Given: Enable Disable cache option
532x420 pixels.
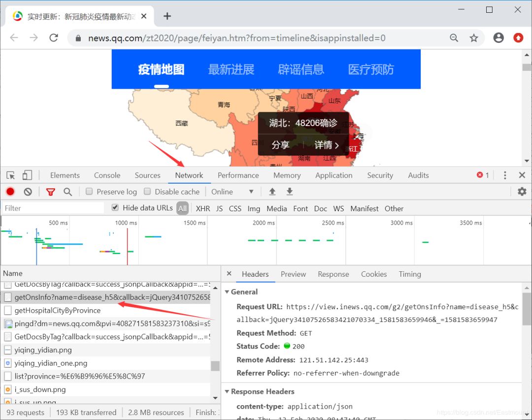Looking at the screenshot, I should (147, 192).
